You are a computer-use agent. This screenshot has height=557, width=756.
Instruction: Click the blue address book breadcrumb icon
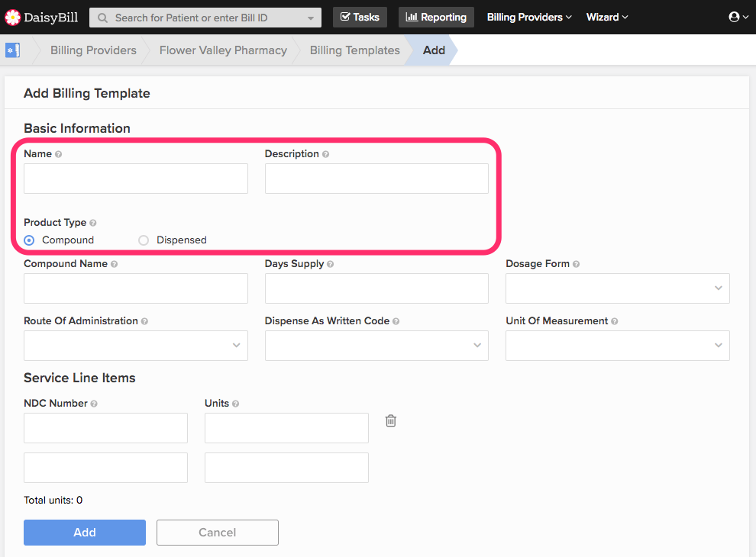(12, 50)
